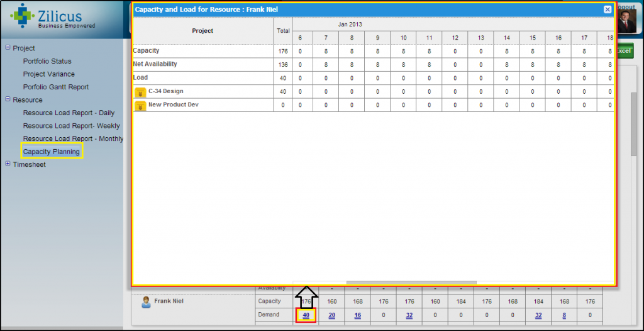The image size is (644, 331).
Task: Open Porfolio Gantt Report
Action: tap(55, 87)
